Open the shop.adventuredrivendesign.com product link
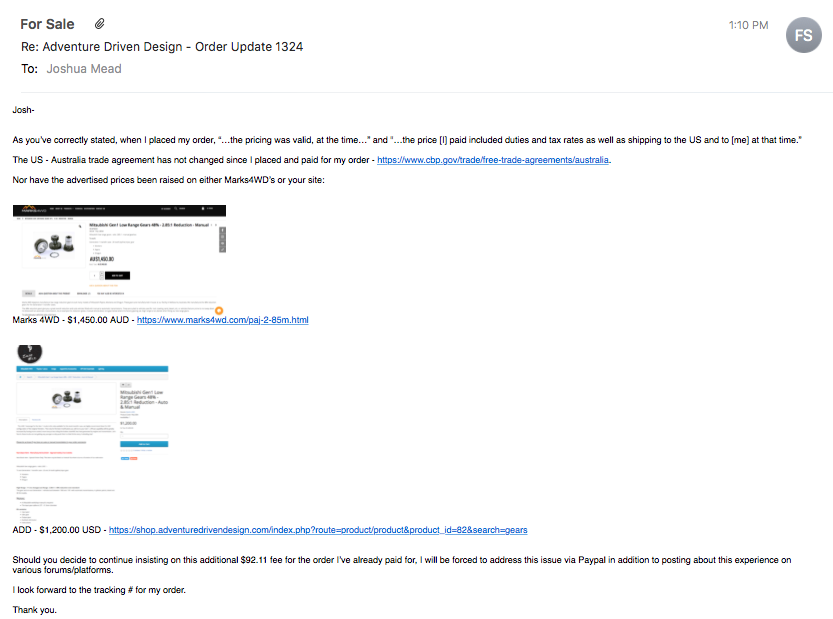The height and width of the screenshot is (619, 833). [x=318, y=530]
